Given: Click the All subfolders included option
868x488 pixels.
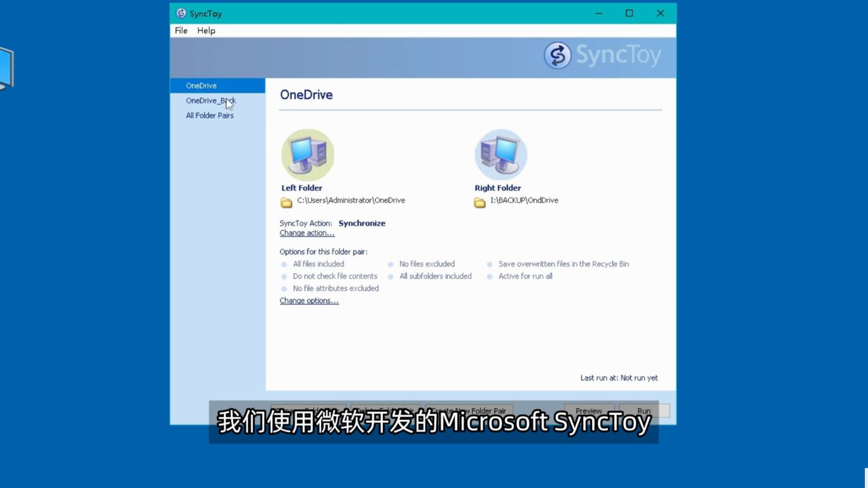Looking at the screenshot, I should (x=436, y=276).
